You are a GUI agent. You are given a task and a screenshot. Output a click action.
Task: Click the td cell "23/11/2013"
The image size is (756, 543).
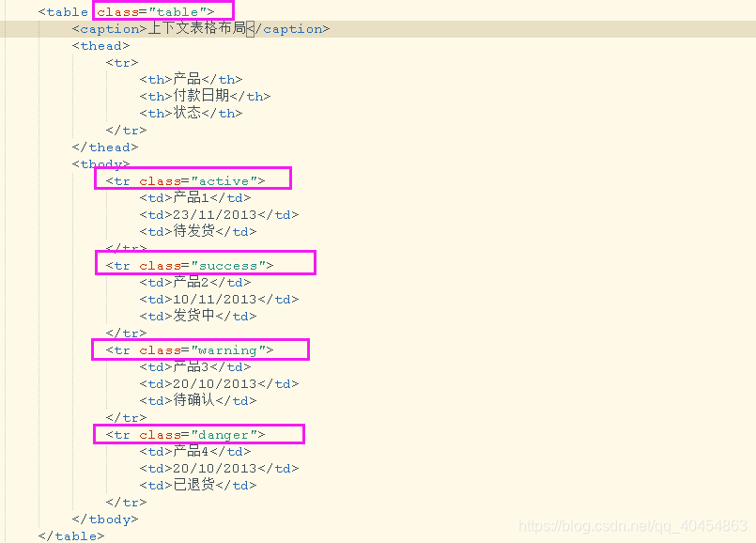pos(220,214)
